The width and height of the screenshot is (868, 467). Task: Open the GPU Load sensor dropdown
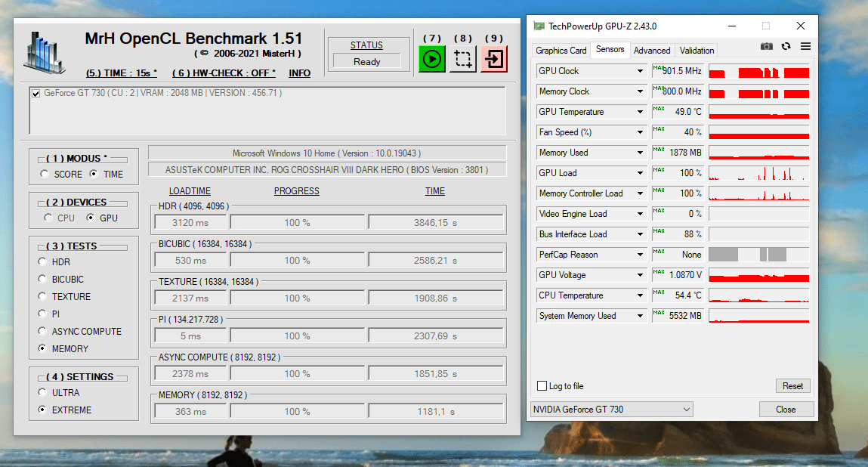[x=640, y=173]
